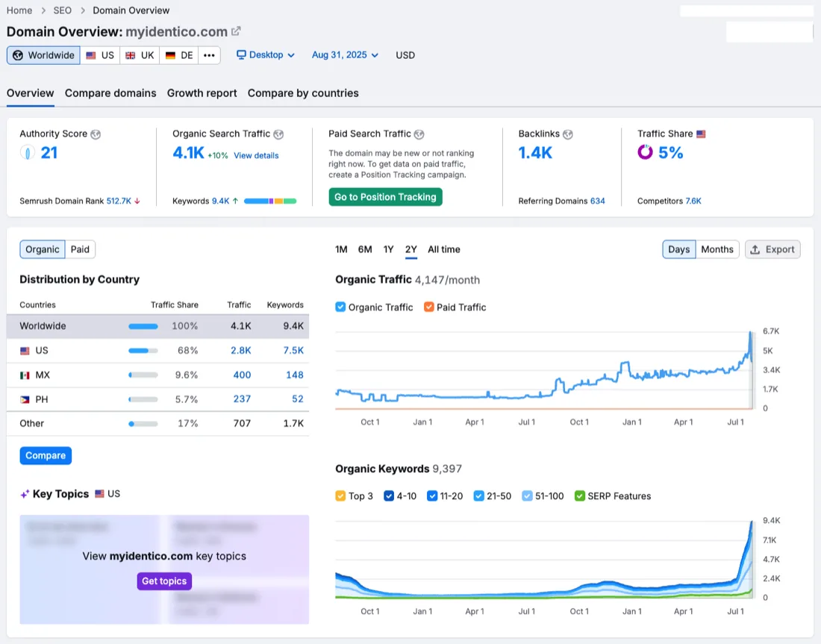
Task: Open the View details link
Action: [256, 155]
